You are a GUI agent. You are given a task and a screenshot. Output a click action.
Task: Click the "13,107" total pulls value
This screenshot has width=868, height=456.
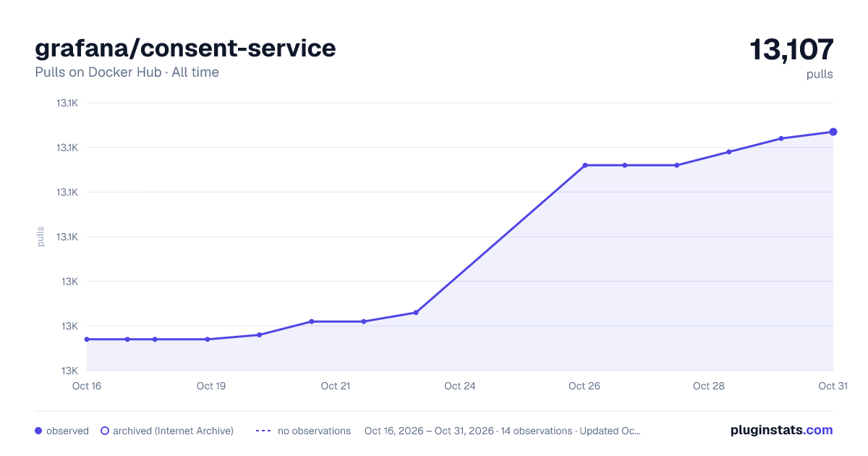(x=791, y=49)
